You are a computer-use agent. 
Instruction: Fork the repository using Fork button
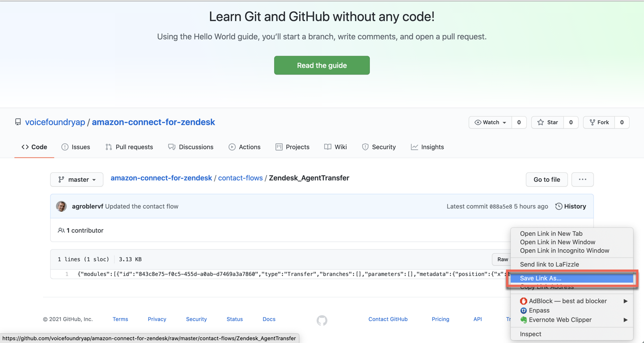pyautogui.click(x=599, y=122)
